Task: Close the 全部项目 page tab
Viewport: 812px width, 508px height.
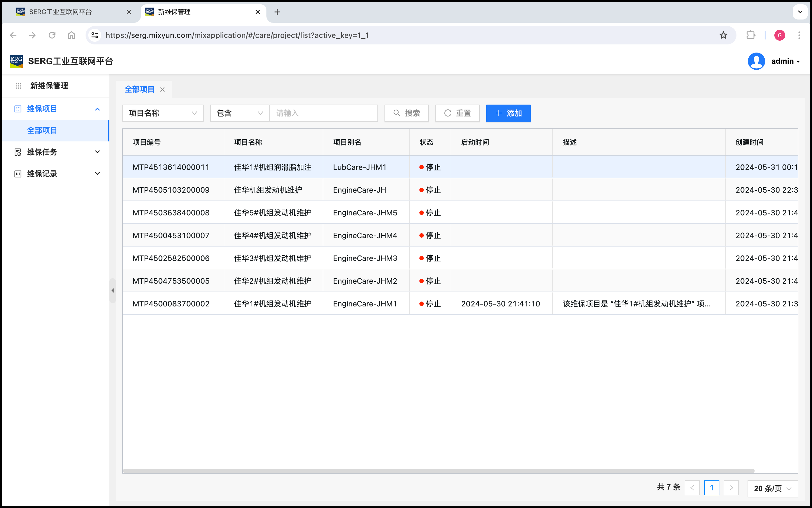Action: coord(162,89)
